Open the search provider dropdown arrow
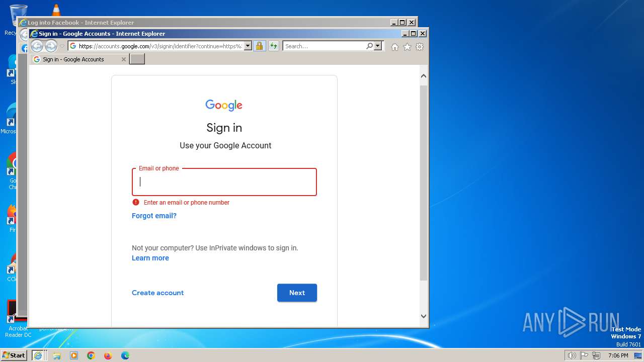644x362 pixels. (x=378, y=46)
